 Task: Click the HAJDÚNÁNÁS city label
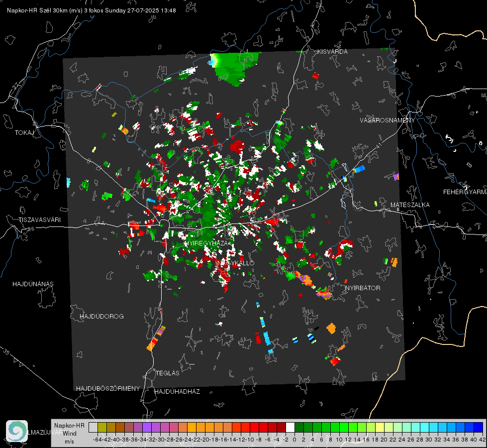coord(33,284)
